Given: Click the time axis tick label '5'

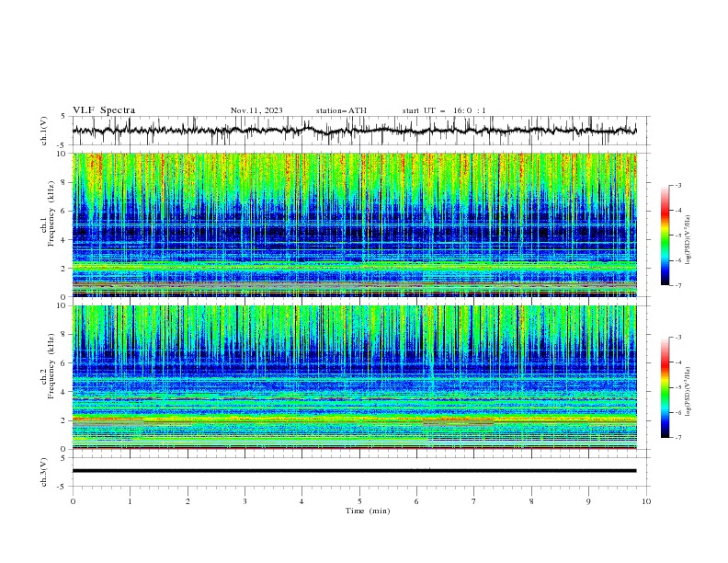Looking at the screenshot, I should point(359,501).
